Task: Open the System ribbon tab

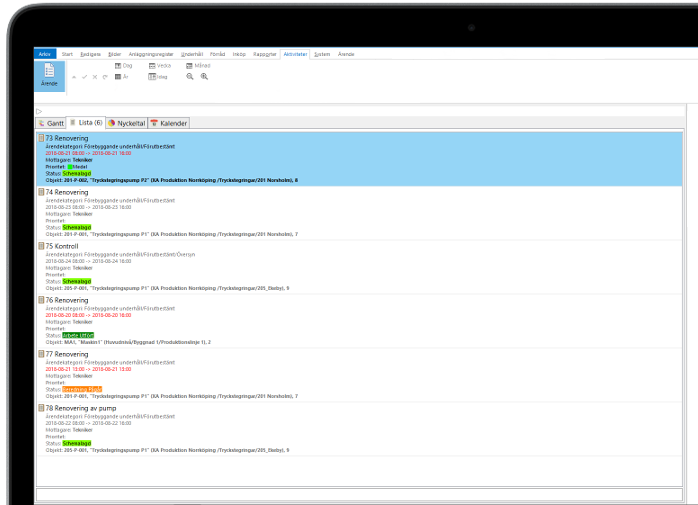Action: [322, 54]
